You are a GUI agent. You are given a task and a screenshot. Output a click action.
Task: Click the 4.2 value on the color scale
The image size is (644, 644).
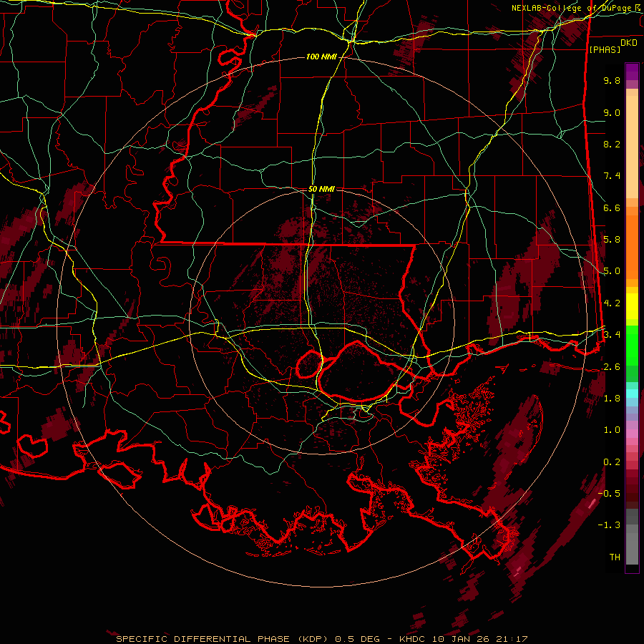tap(612, 303)
